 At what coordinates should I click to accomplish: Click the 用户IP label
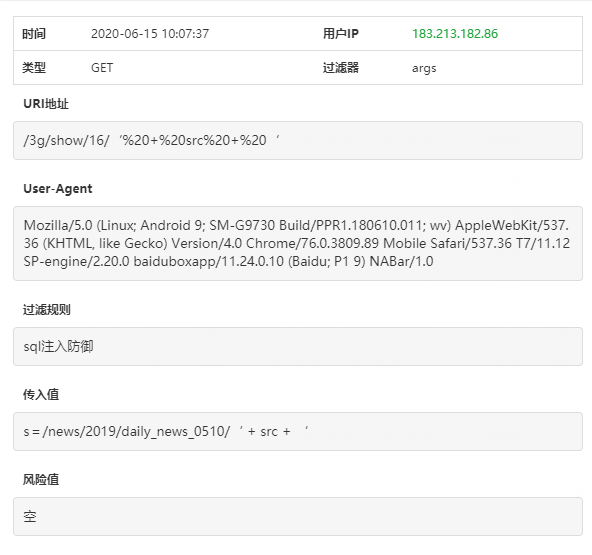(x=341, y=34)
